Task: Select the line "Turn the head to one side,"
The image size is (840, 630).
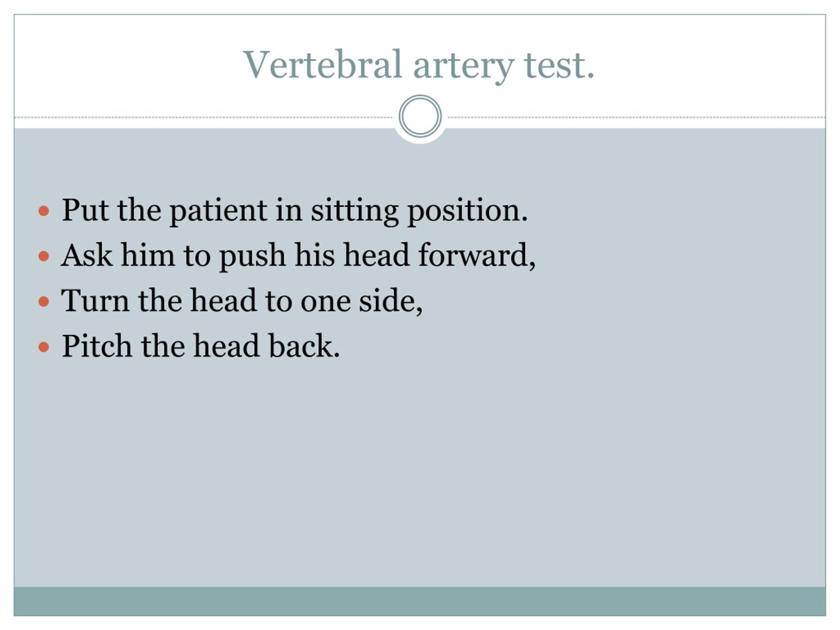Action: point(242,301)
